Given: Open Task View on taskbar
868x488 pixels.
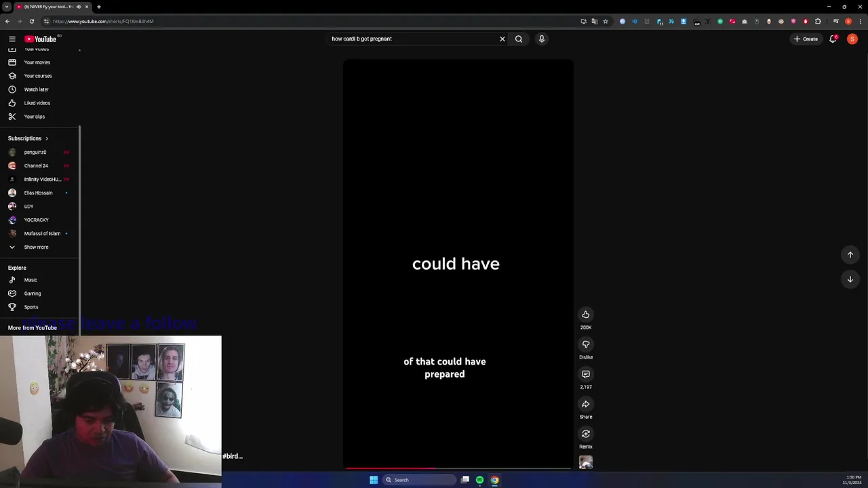Looking at the screenshot, I should tap(465, 480).
